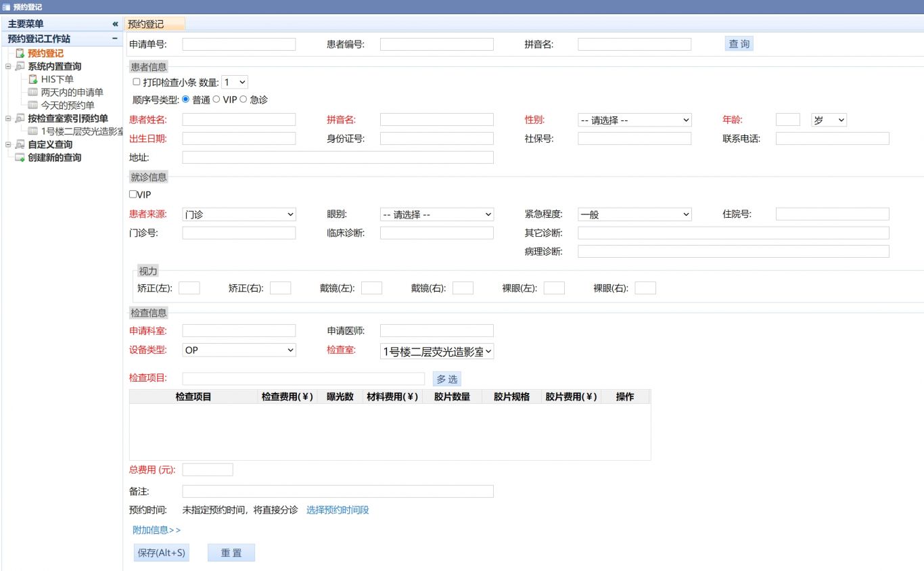Screen dimensions: 924x571
Task: Click the 两天内的申请单 list icon
Action: (x=33, y=92)
